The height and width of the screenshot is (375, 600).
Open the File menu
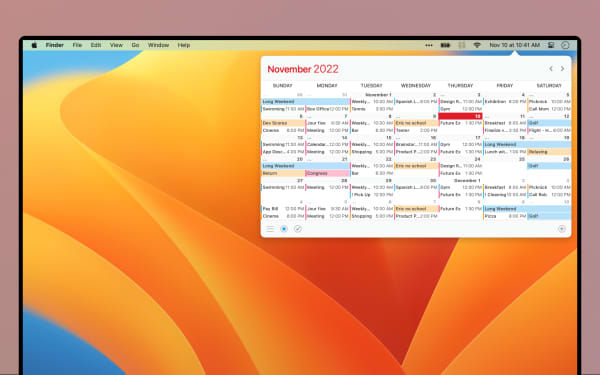pos(77,45)
